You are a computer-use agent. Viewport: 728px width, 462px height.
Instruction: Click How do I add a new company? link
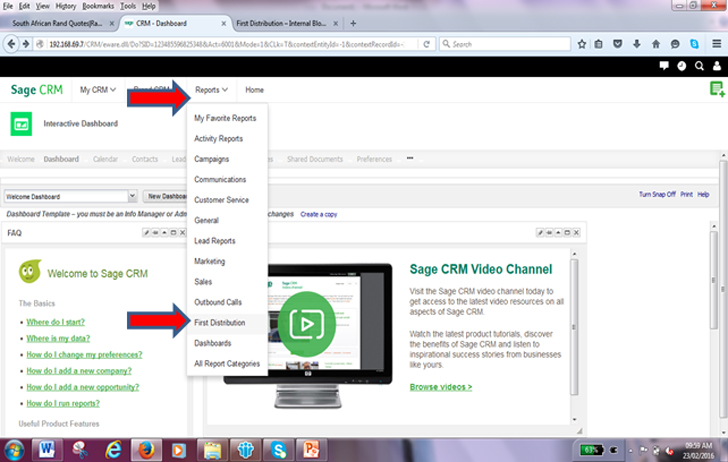pos(79,371)
